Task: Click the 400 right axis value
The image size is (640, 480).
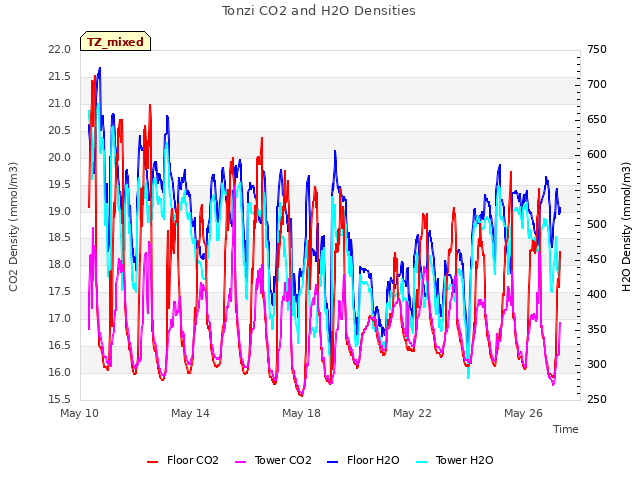Action: (597, 295)
